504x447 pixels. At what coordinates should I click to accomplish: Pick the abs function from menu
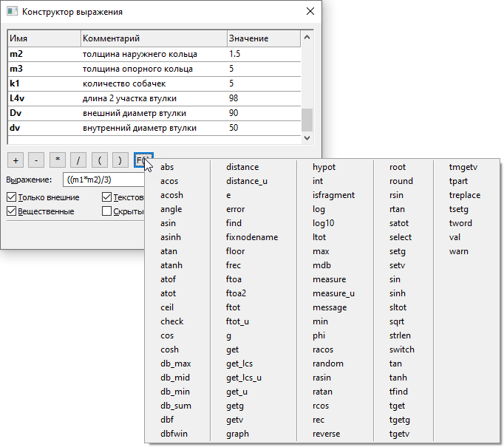coord(167,167)
